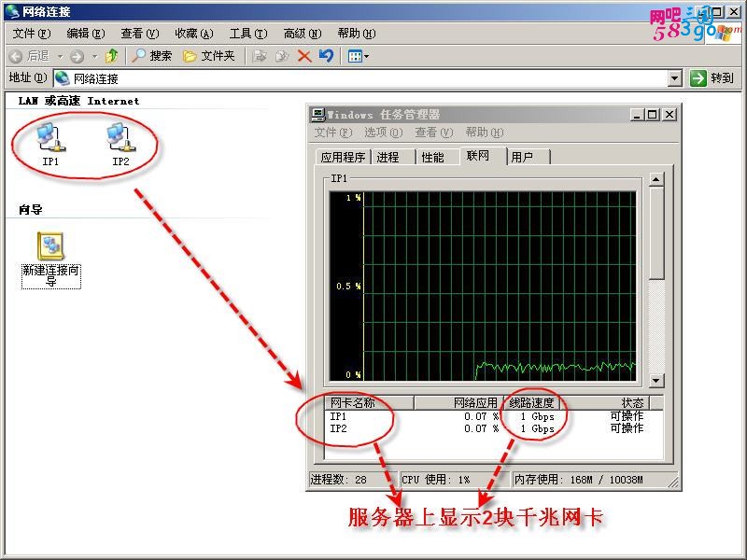Switch to the 性能 tab in Task Manager
The image size is (747, 560).
tap(432, 157)
